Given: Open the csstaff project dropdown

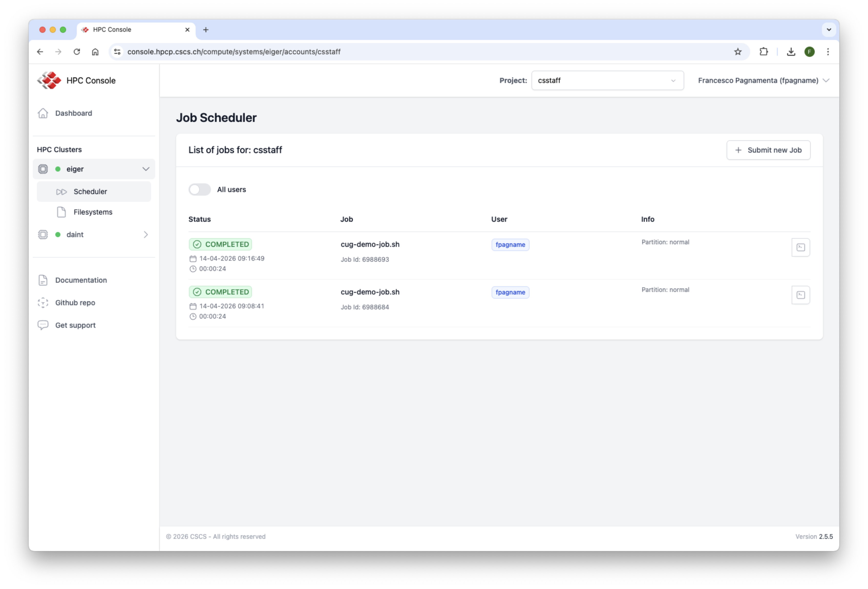Looking at the screenshot, I should (x=607, y=80).
